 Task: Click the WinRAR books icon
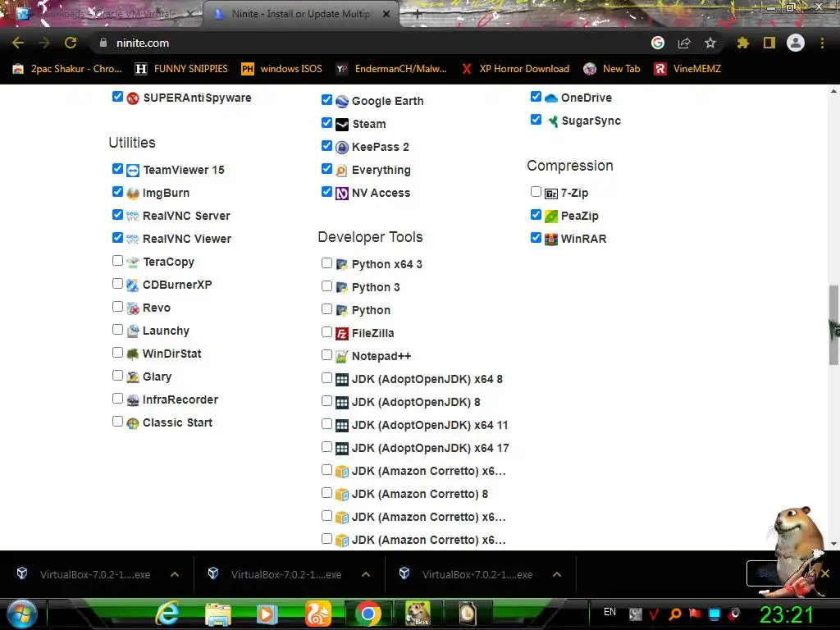click(550, 240)
